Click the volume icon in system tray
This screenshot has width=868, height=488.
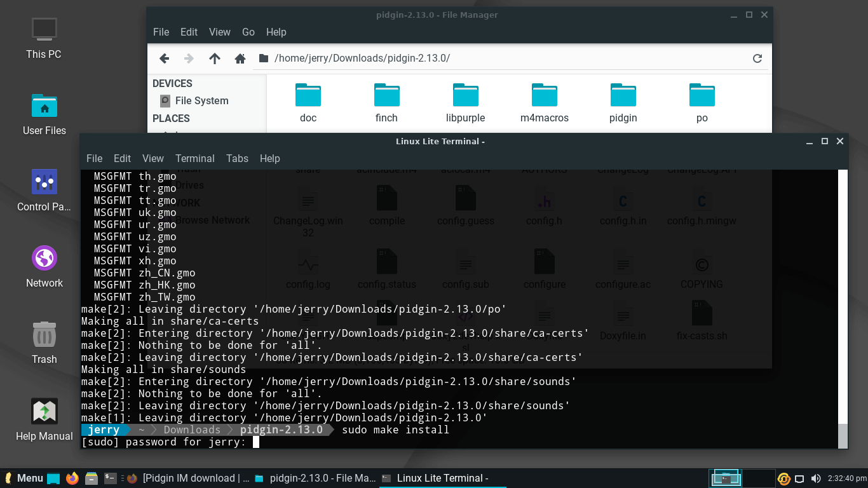point(815,478)
